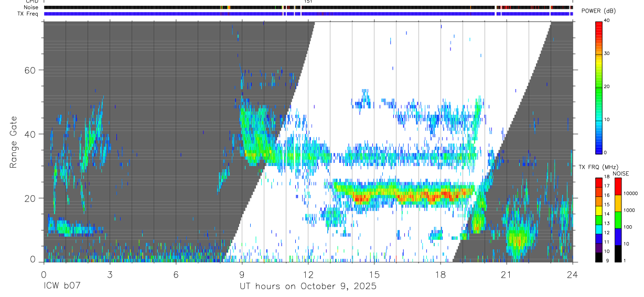The height and width of the screenshot is (297, 644).
Task: Click the blue TX Freq strip along the top
Action: [308, 14]
